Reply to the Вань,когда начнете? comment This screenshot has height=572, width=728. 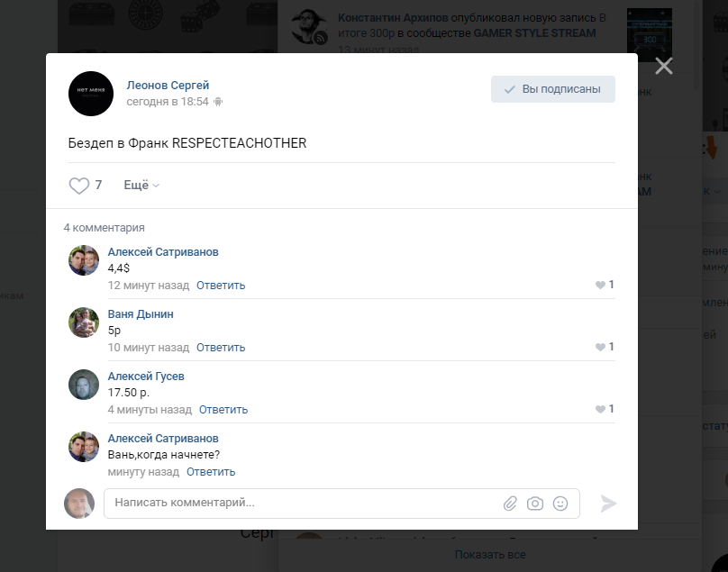point(211,472)
